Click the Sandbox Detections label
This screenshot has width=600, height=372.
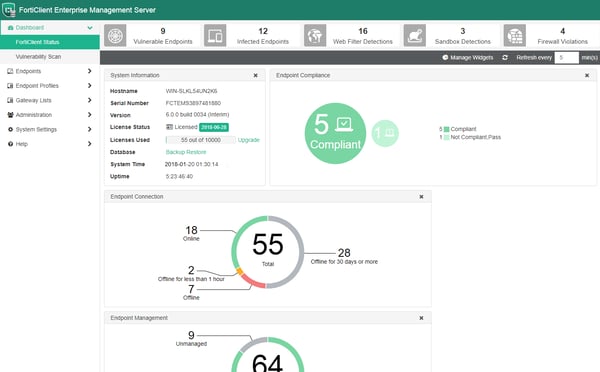pyautogui.click(x=463, y=41)
